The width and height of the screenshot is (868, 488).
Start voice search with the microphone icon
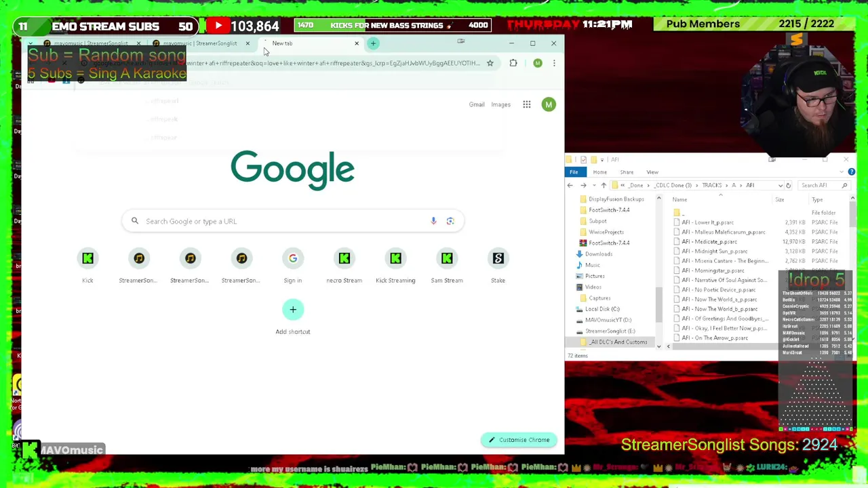click(x=433, y=221)
